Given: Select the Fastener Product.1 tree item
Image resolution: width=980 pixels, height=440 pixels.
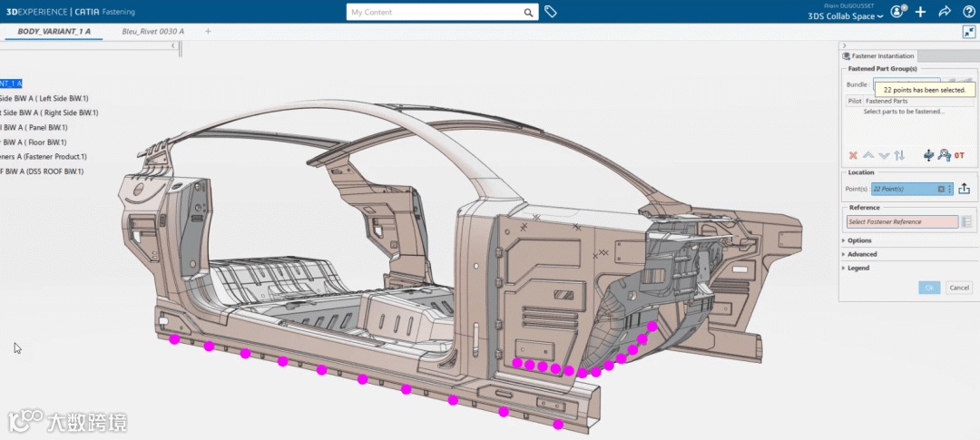Looking at the screenshot, I should [x=44, y=156].
